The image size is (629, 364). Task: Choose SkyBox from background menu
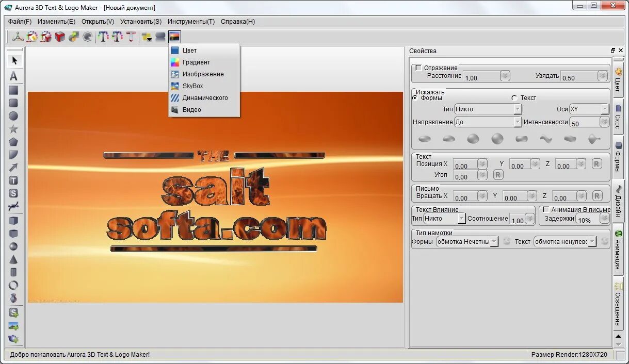pyautogui.click(x=204, y=86)
